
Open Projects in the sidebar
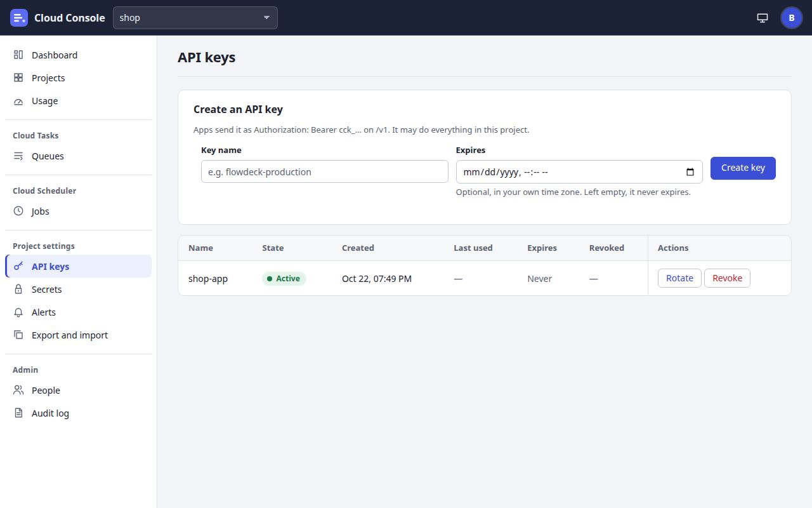tap(78, 78)
